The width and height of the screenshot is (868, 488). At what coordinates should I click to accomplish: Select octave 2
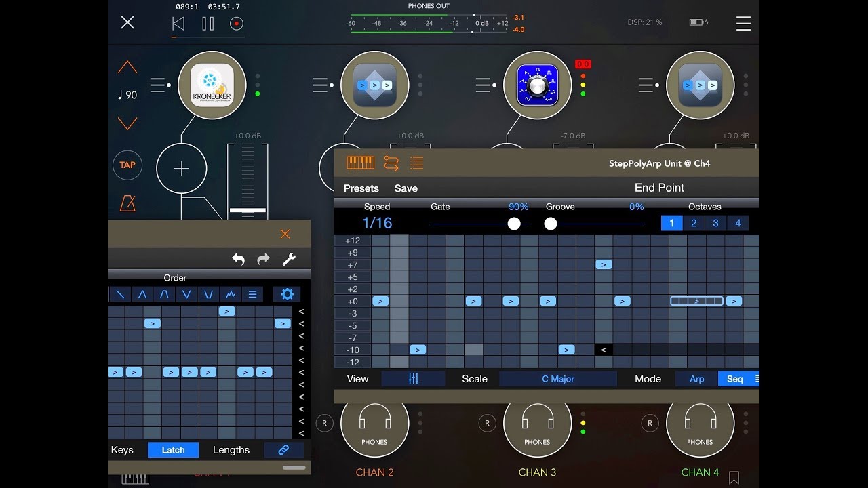coord(694,223)
